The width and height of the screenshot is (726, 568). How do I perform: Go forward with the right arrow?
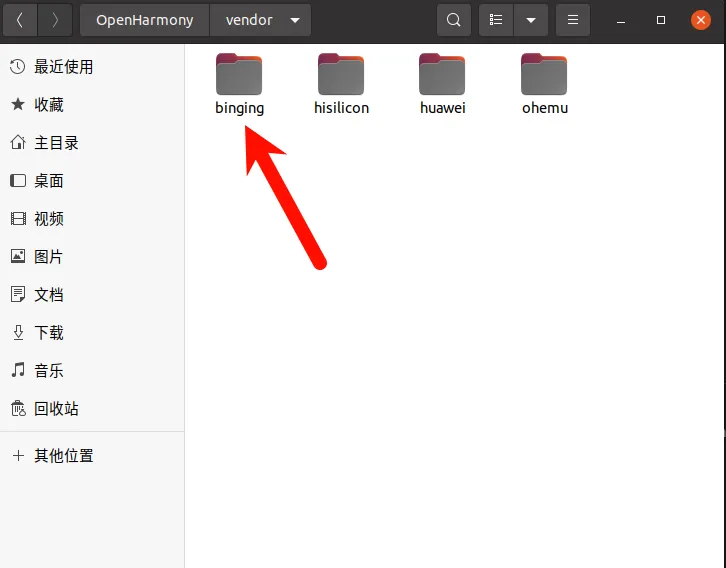tap(55, 20)
